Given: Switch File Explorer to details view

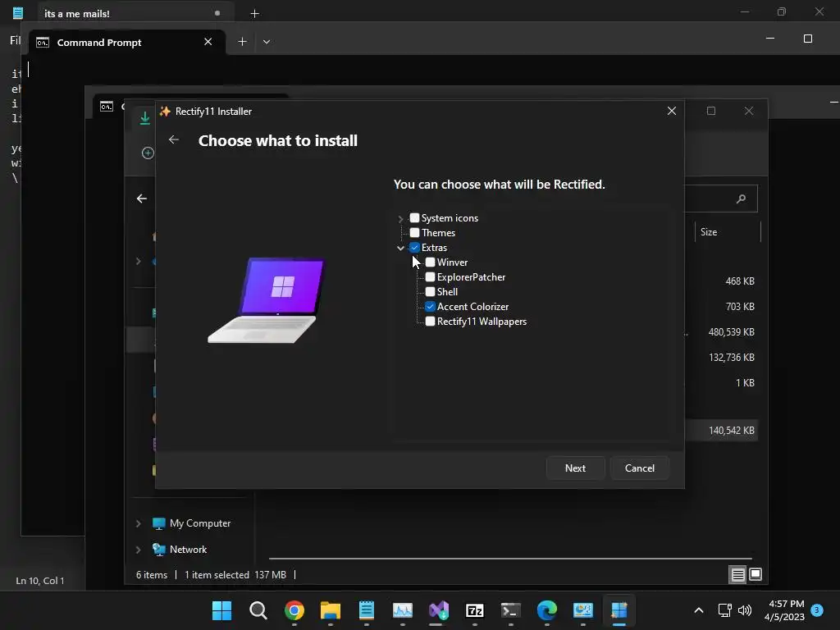Looking at the screenshot, I should (x=737, y=575).
